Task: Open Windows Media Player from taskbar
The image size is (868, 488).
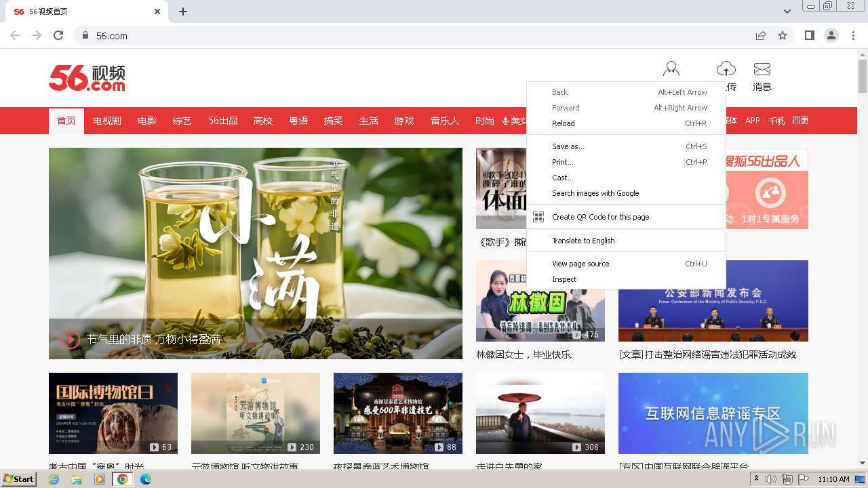Action: pos(100,479)
